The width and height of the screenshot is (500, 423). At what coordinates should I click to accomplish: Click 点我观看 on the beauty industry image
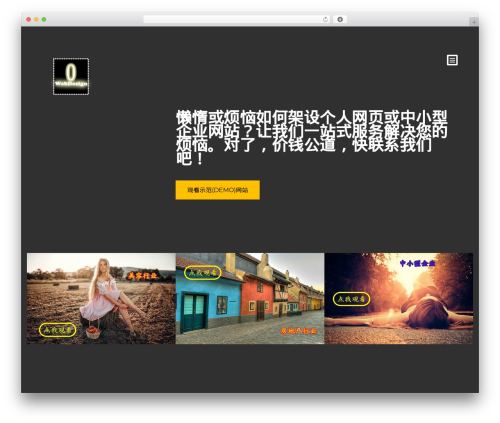pos(58,330)
